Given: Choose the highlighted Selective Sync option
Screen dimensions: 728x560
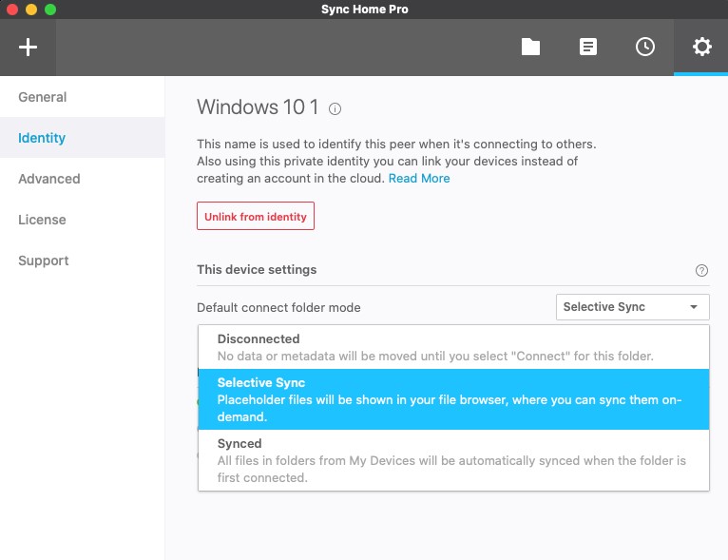Looking at the screenshot, I should pos(453,399).
